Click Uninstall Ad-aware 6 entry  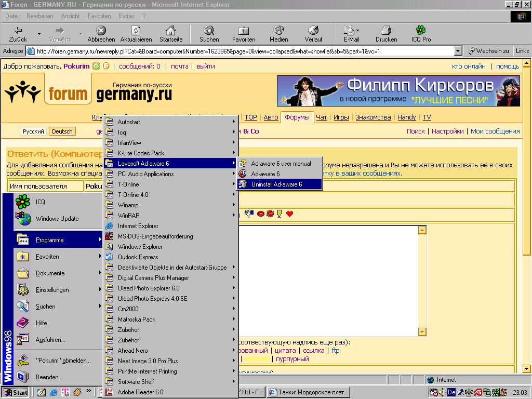(x=280, y=184)
